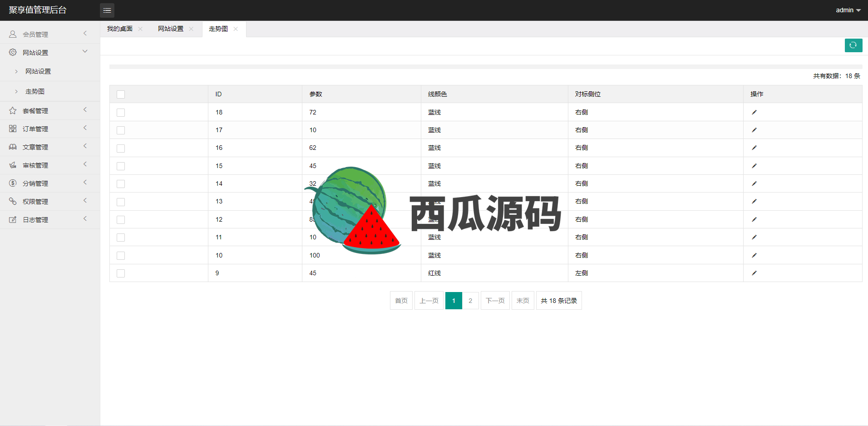The image size is (868, 426).
Task: Expand 文章管理 menu chevron
Action: click(85, 146)
